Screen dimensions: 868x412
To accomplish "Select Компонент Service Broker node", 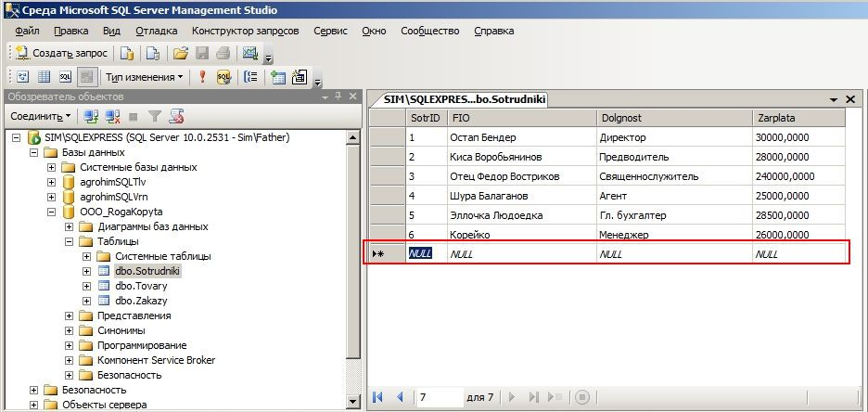I will coord(156,360).
